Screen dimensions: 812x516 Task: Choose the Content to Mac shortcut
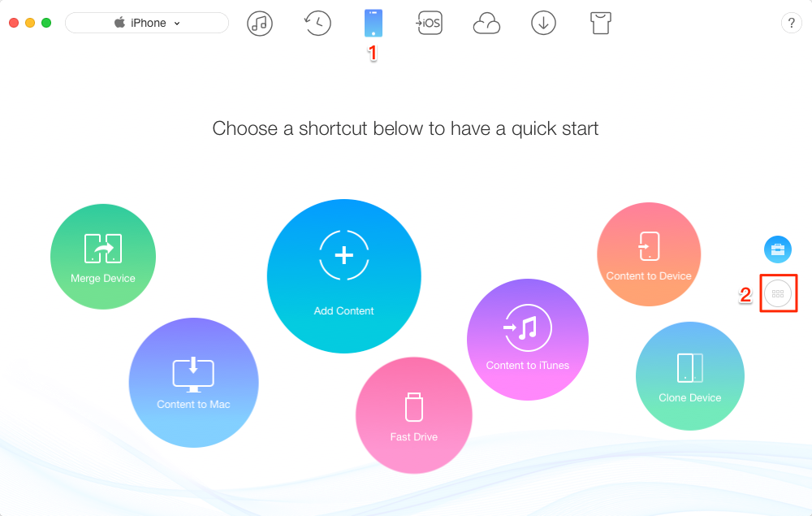click(x=194, y=383)
